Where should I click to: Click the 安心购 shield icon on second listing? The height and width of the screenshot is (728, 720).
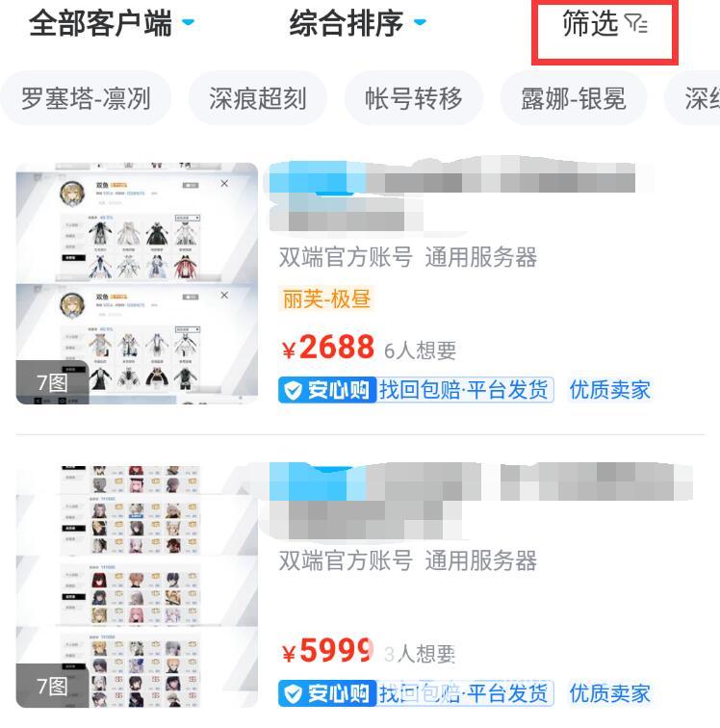(294, 693)
